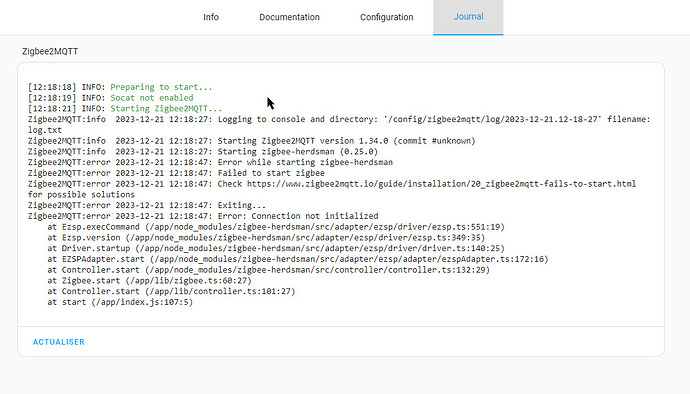This screenshot has width=690, height=394.
Task: Click the 'Starting Zigbee2MQTT version 1.34.0' line
Action: [x=252, y=141]
